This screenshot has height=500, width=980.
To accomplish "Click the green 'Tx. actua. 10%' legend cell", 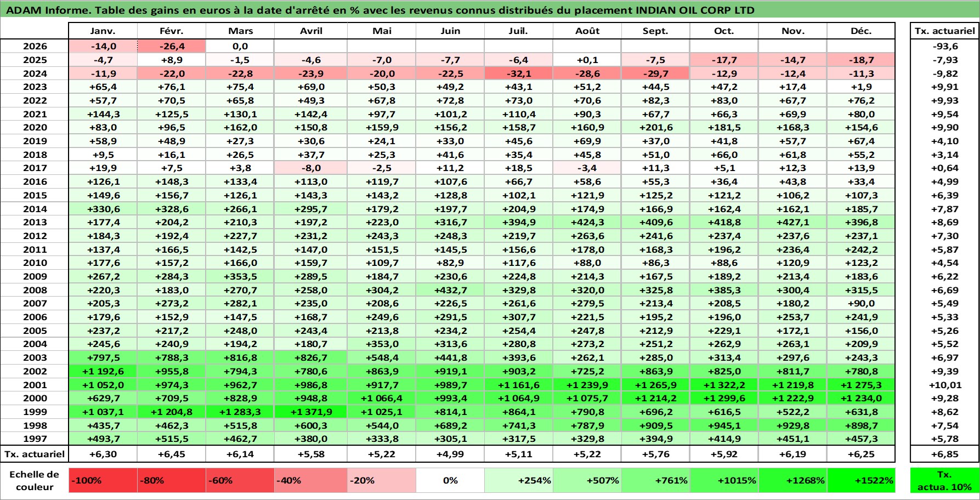I will point(944,480).
